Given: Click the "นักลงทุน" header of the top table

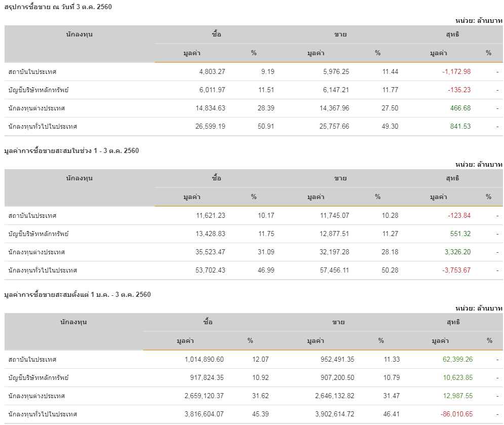Looking at the screenshot, I should coord(79,34).
